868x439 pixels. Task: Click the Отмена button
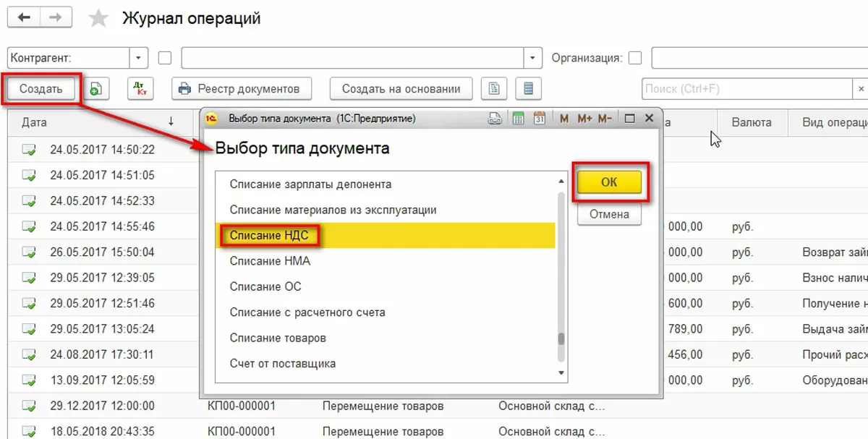[609, 214]
